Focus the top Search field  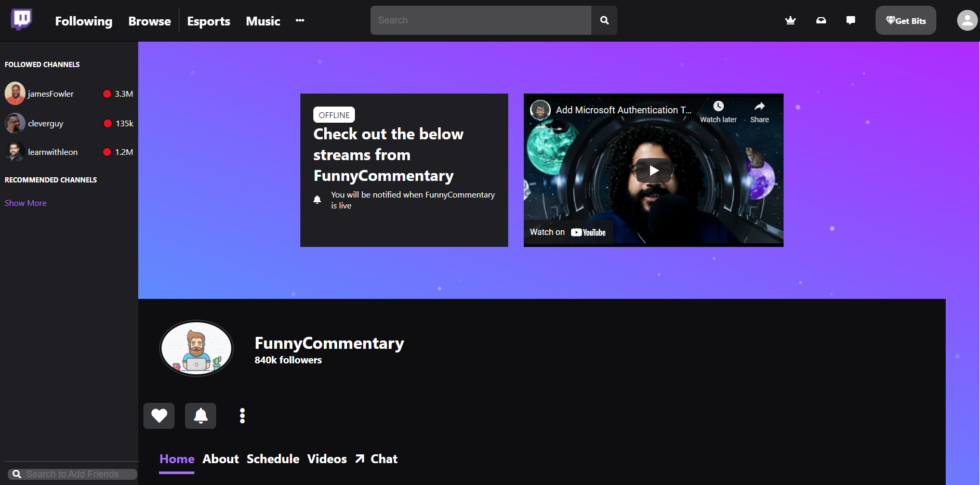coord(481,20)
